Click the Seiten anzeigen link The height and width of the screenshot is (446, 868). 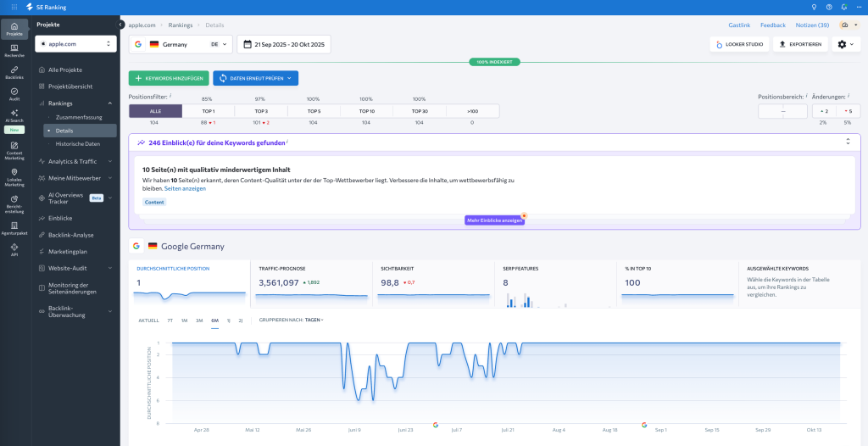pyautogui.click(x=185, y=188)
